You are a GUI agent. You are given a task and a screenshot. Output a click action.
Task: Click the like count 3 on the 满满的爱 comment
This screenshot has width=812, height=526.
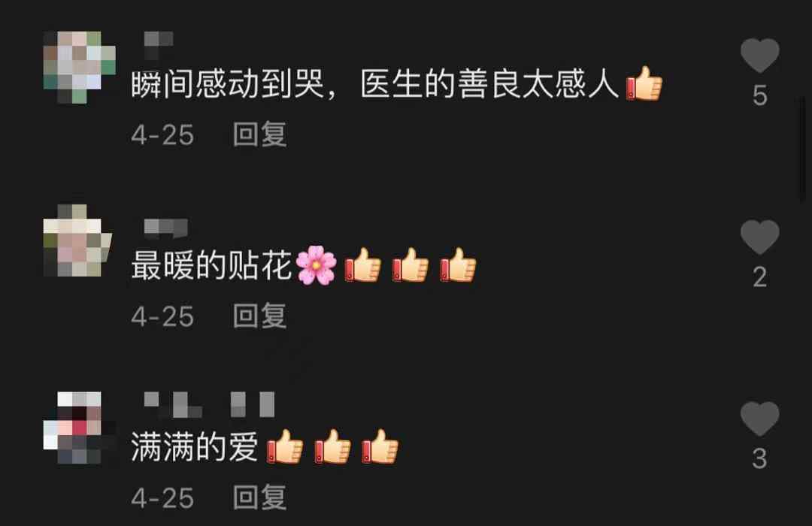(x=759, y=458)
